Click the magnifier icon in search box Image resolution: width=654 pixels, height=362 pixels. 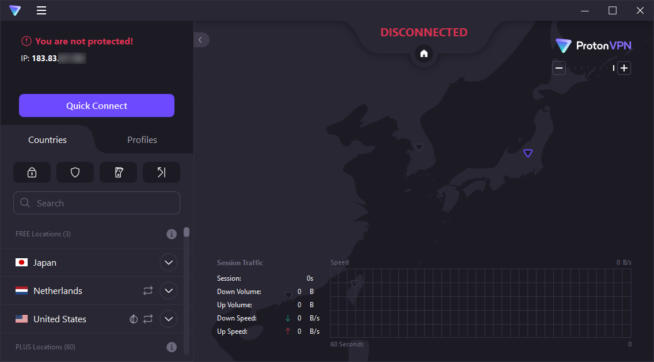tap(25, 203)
